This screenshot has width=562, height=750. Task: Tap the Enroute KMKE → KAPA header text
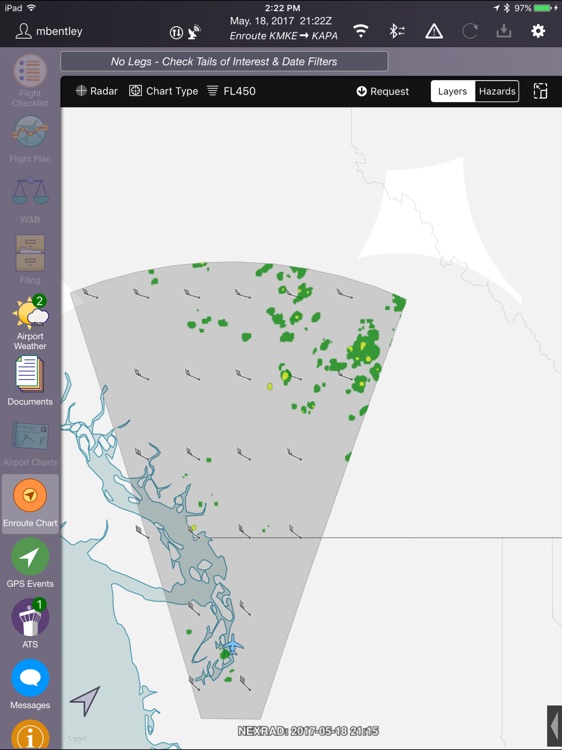(284, 36)
